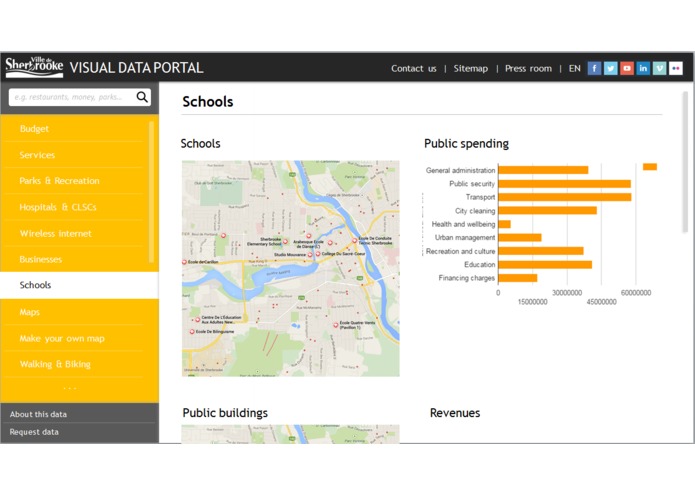
Task: Click the Recreation and culture bar
Action: coord(541,251)
